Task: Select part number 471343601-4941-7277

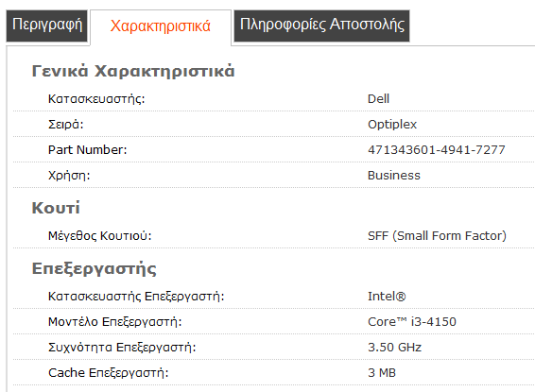Action: (x=437, y=149)
